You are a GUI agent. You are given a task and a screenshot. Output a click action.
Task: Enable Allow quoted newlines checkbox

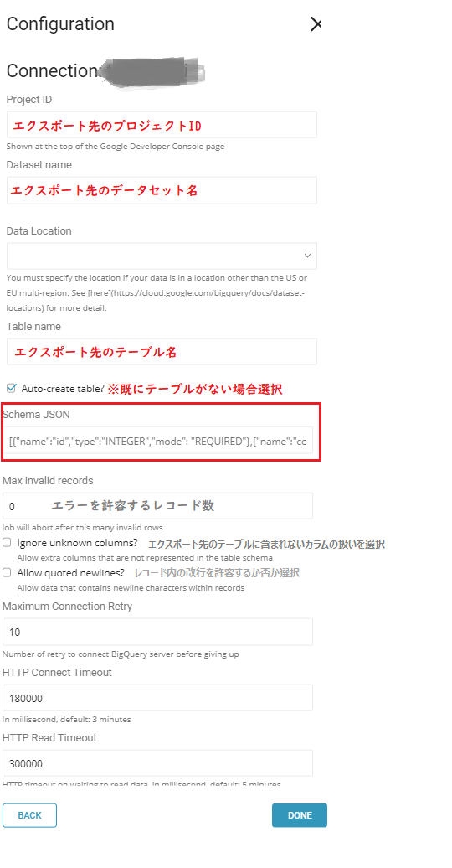tap(8, 572)
